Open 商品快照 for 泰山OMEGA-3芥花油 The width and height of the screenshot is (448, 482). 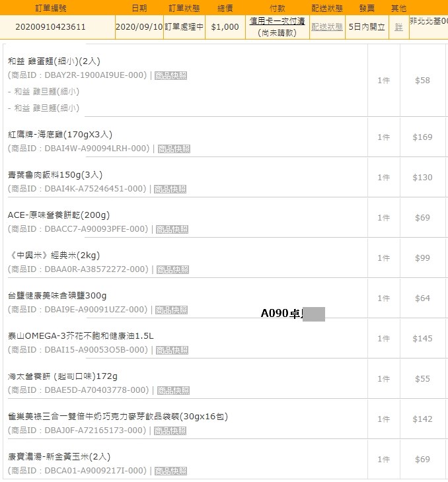click(172, 351)
